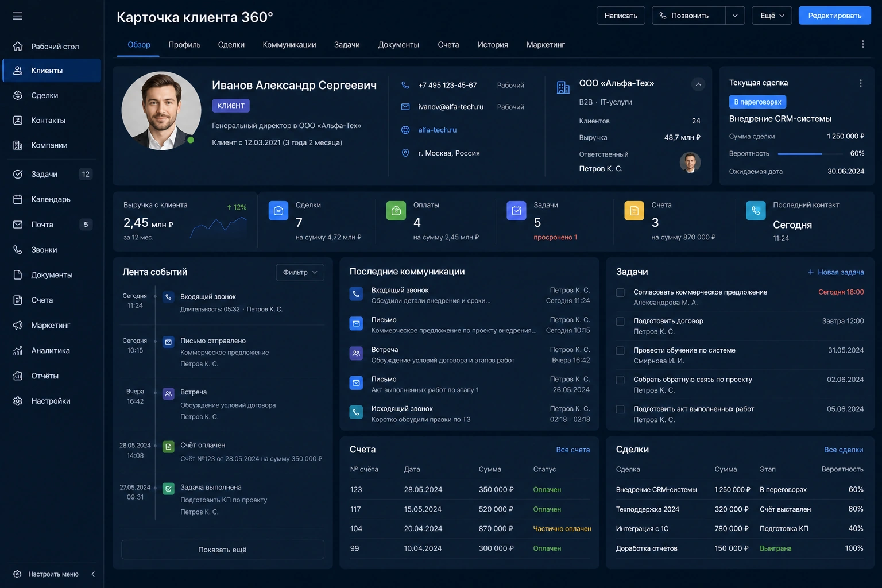882x588 pixels.
Task: Click the Написать button
Action: (x=621, y=16)
